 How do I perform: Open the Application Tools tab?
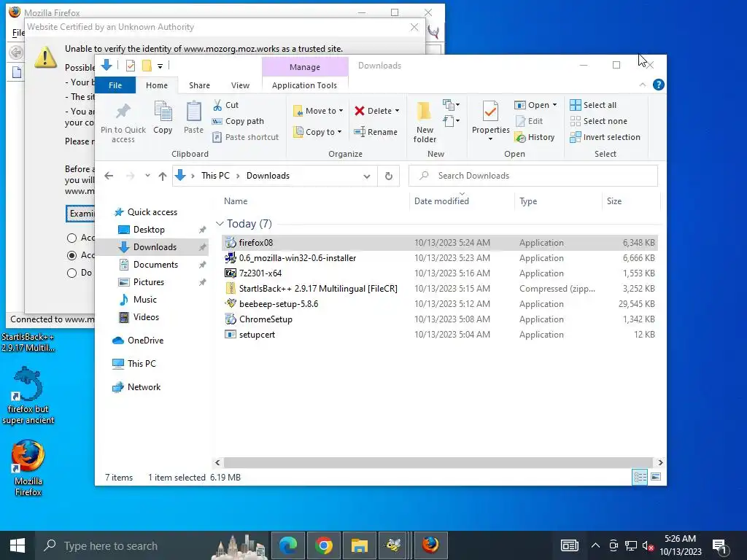304,85
